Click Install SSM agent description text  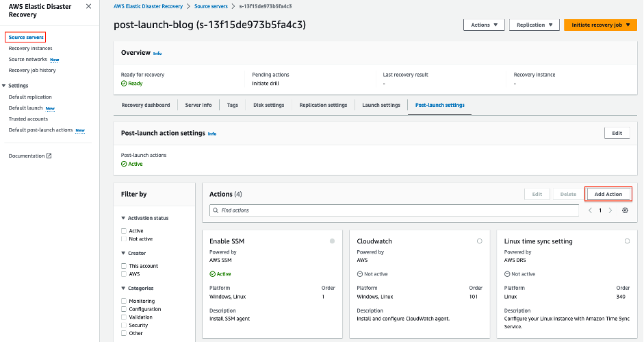point(229,319)
